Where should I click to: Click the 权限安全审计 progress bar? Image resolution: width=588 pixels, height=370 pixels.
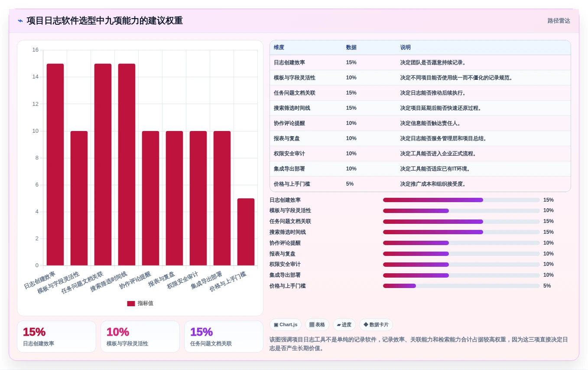click(461, 264)
